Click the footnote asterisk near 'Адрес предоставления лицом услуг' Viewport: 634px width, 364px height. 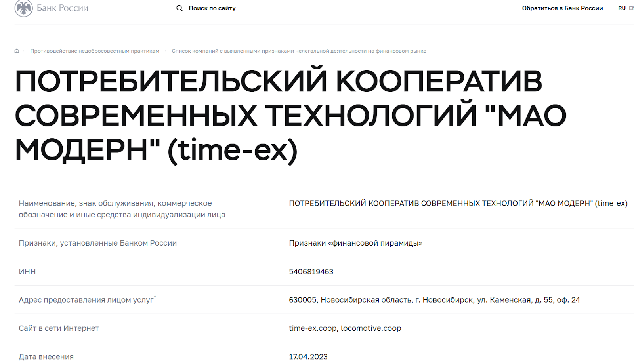pyautogui.click(x=155, y=296)
